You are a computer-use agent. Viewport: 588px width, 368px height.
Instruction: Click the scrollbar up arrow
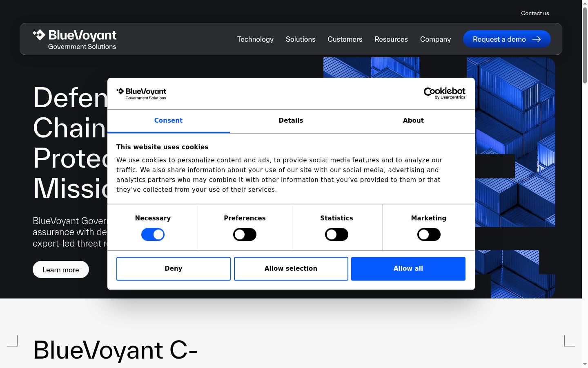coord(585,3)
